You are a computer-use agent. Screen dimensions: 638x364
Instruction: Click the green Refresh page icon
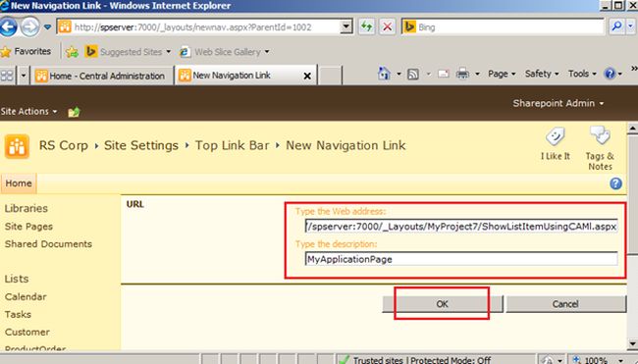[367, 27]
